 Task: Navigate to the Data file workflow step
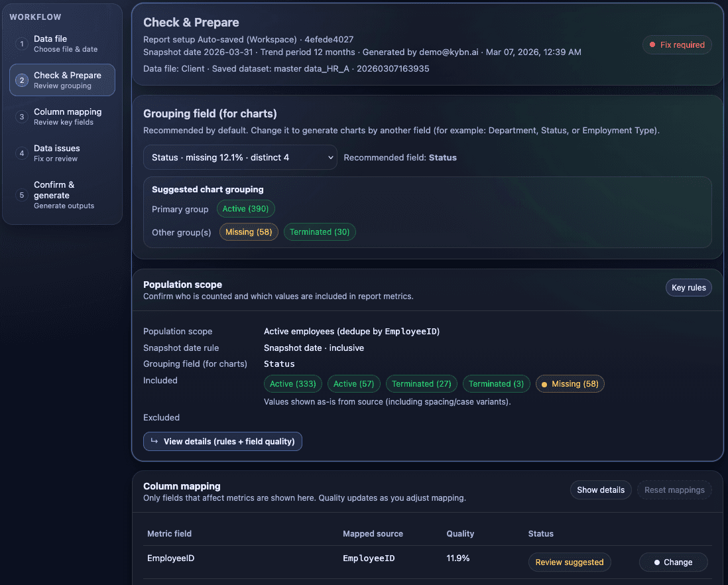[62, 43]
